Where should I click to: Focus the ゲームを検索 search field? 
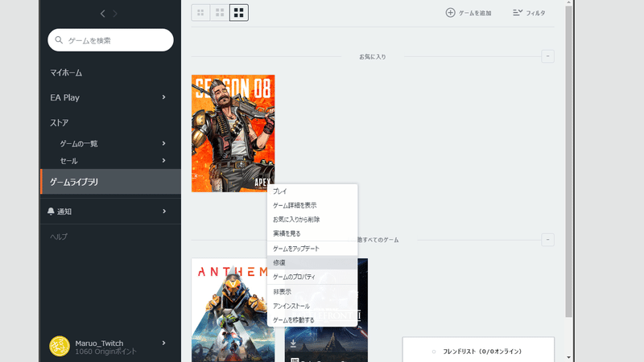point(110,39)
